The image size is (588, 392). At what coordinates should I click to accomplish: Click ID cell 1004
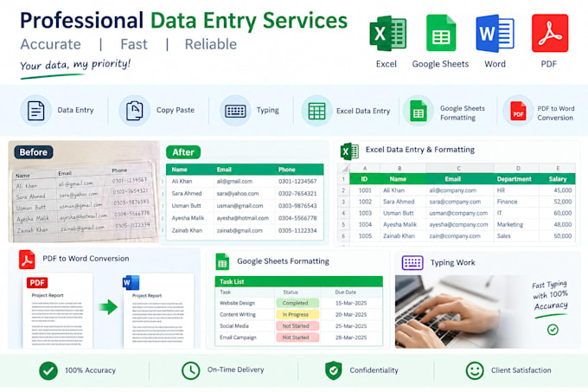(x=365, y=224)
